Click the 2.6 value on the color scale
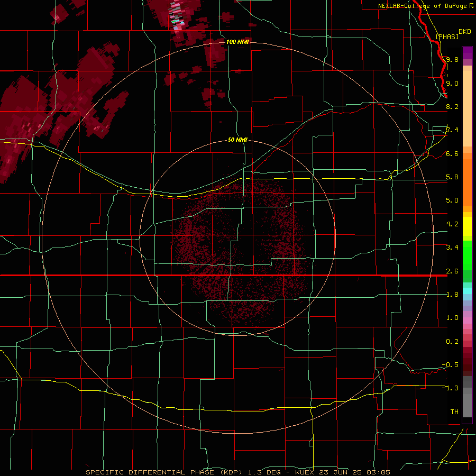476x476 pixels. coord(452,271)
